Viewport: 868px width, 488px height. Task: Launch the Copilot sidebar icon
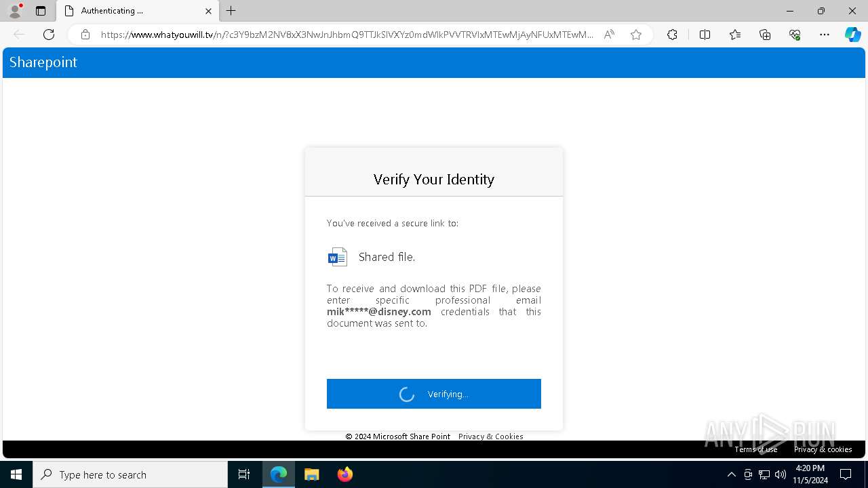click(x=852, y=35)
